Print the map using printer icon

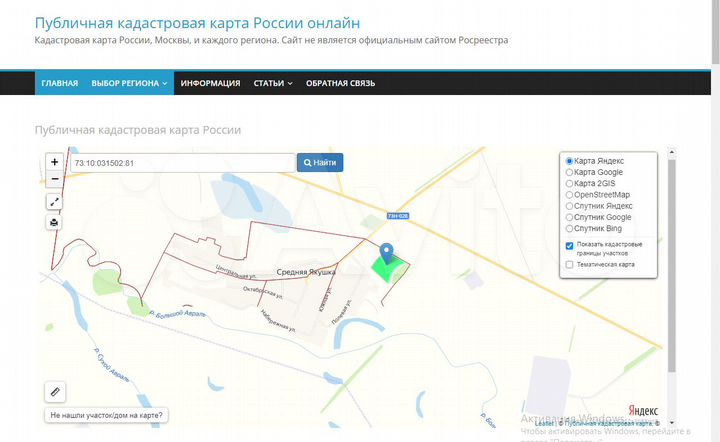[x=54, y=223]
